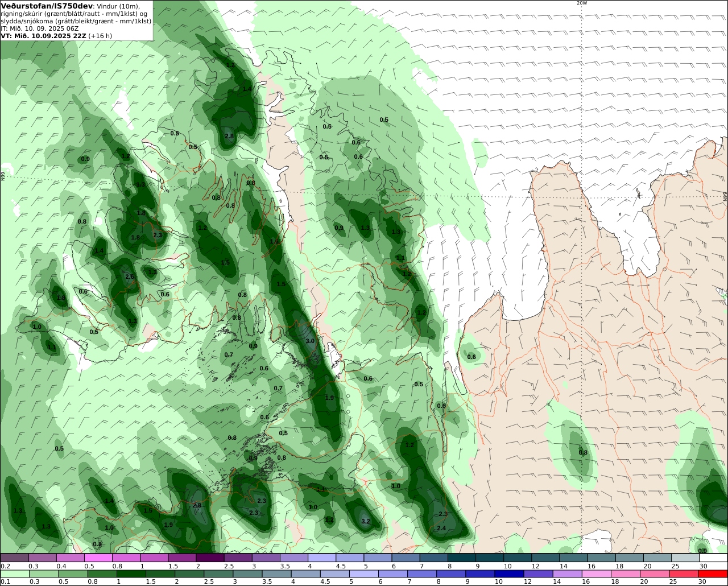Screen dimensions: 728x586
Task: Click the 0.1 label under rain scale
Action: [5, 581]
